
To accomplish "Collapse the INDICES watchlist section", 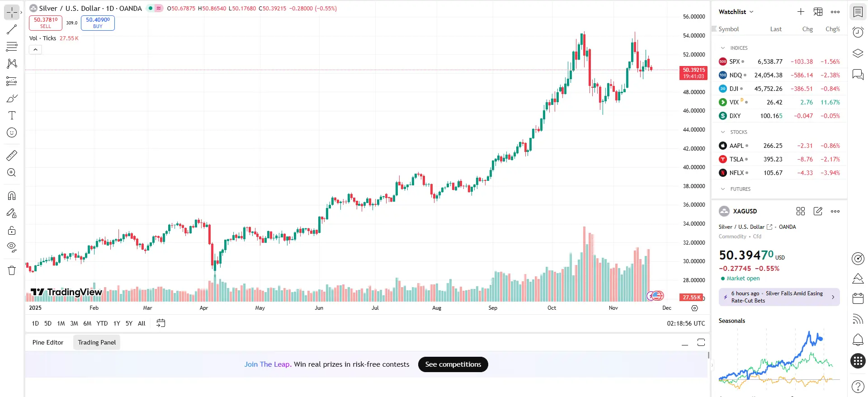I will click(722, 48).
